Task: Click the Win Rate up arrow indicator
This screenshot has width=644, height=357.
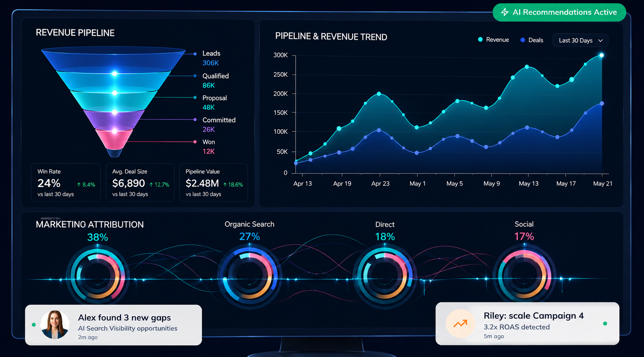Action: coord(79,185)
